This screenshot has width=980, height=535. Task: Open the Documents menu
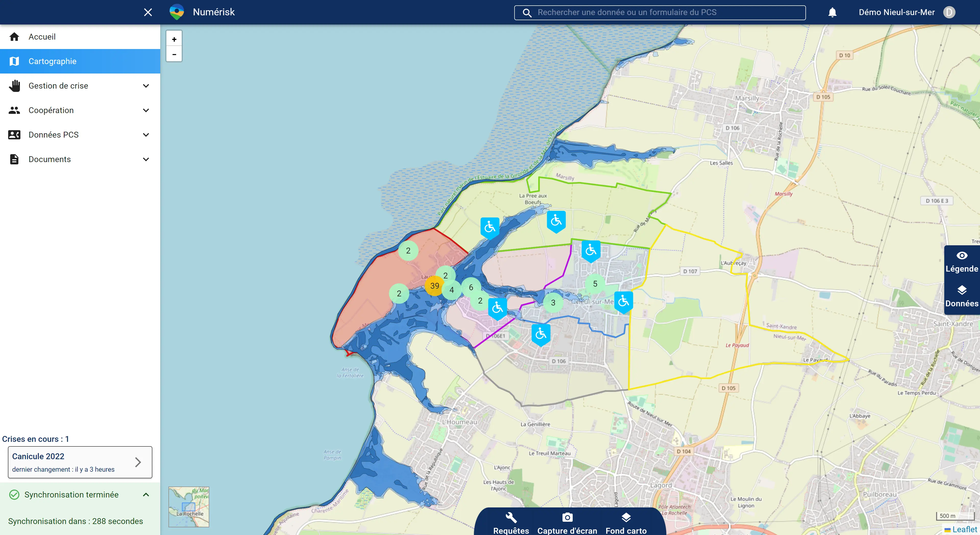tap(80, 159)
